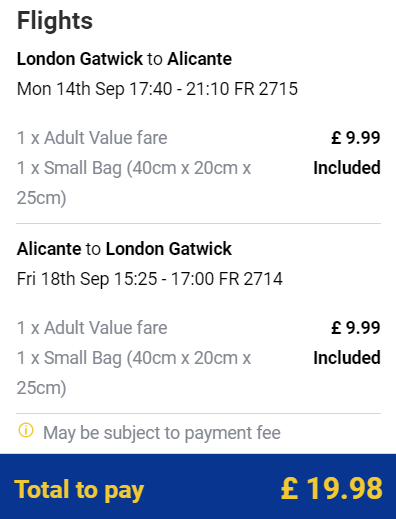
Task: Click the £ 19.98 total amount
Action: click(332, 489)
